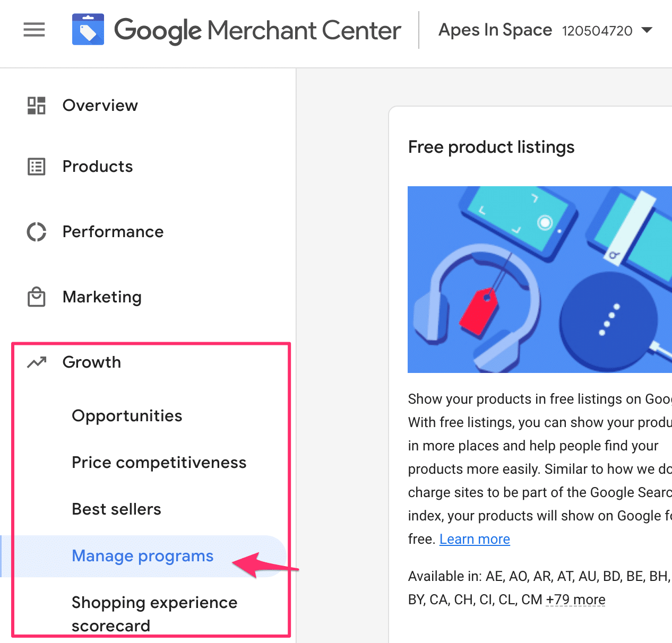This screenshot has height=643, width=672.
Task: Go to the Products section
Action: (98, 167)
